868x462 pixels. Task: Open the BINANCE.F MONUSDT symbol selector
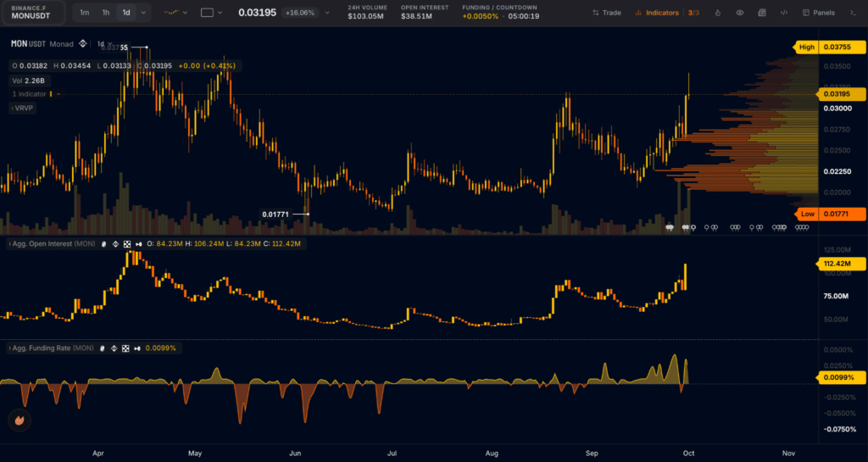click(x=33, y=12)
